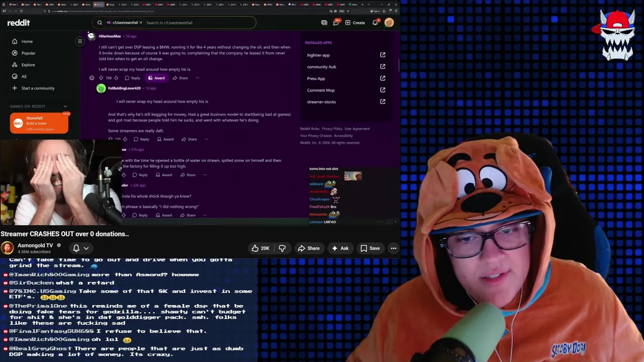Downvote FatBaldingLoser420's comment
Viewport: 644px width, 362px height.
point(125,139)
